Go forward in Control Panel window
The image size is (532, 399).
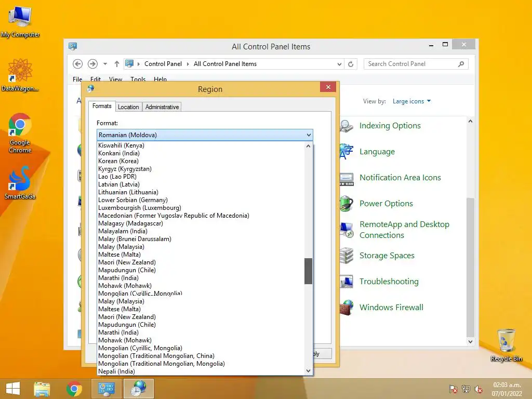pos(92,64)
